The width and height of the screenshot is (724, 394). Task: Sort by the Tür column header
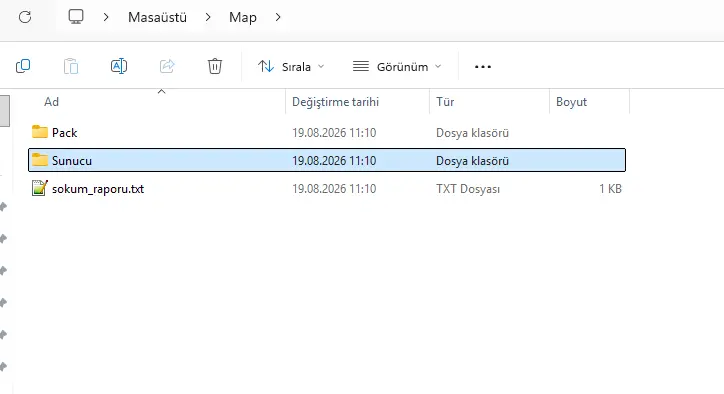(445, 102)
